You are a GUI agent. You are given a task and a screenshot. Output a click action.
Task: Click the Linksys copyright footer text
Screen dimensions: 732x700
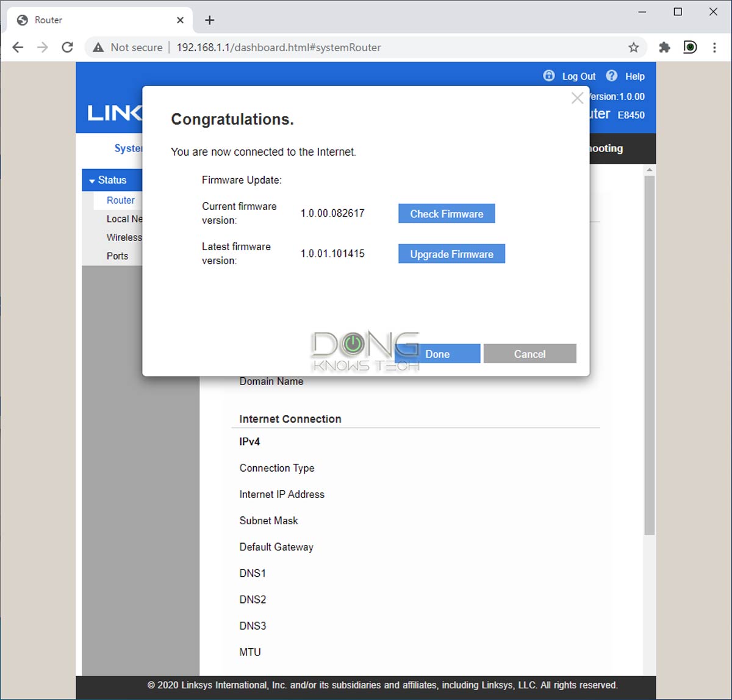382,685
